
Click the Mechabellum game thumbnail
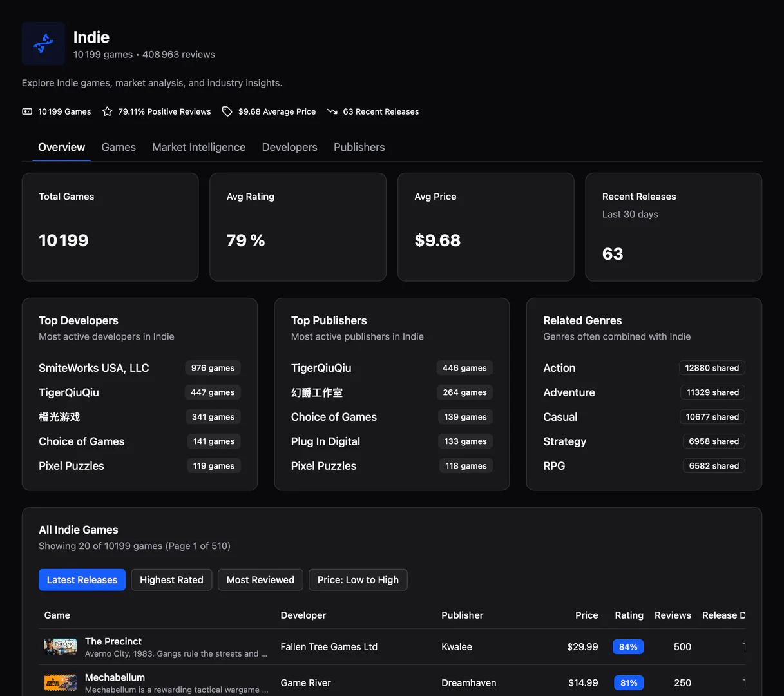tap(60, 682)
